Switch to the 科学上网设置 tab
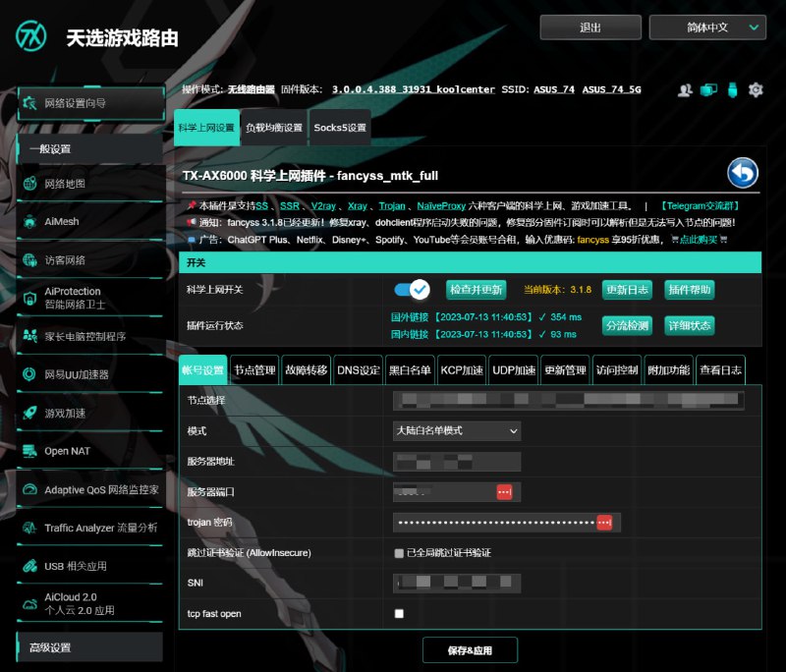Image resolution: width=786 pixels, height=672 pixels. tap(206, 128)
